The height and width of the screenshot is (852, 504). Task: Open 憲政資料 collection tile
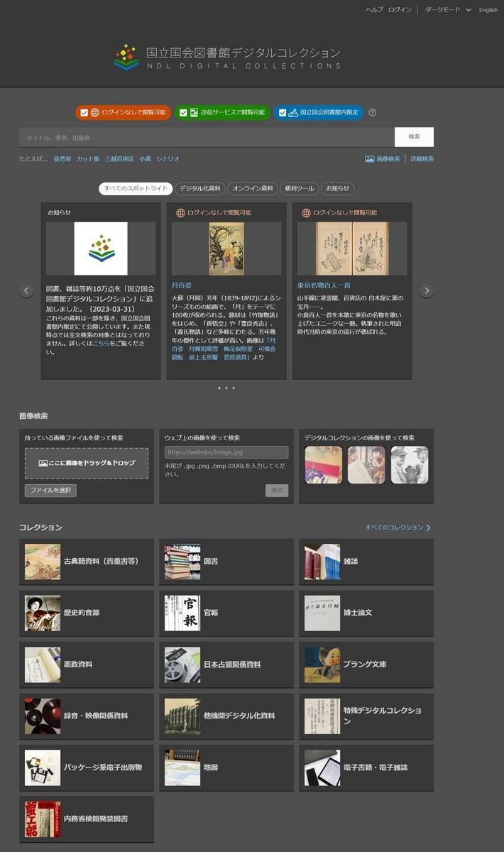click(x=86, y=665)
